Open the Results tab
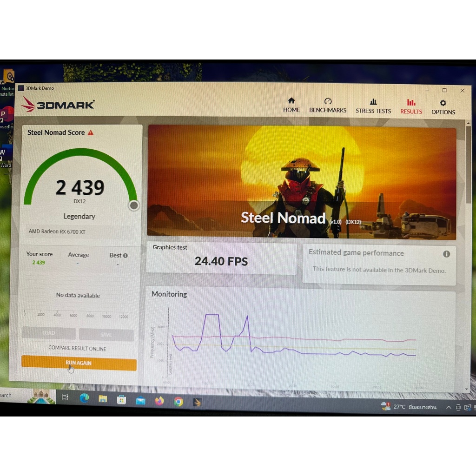 point(411,106)
